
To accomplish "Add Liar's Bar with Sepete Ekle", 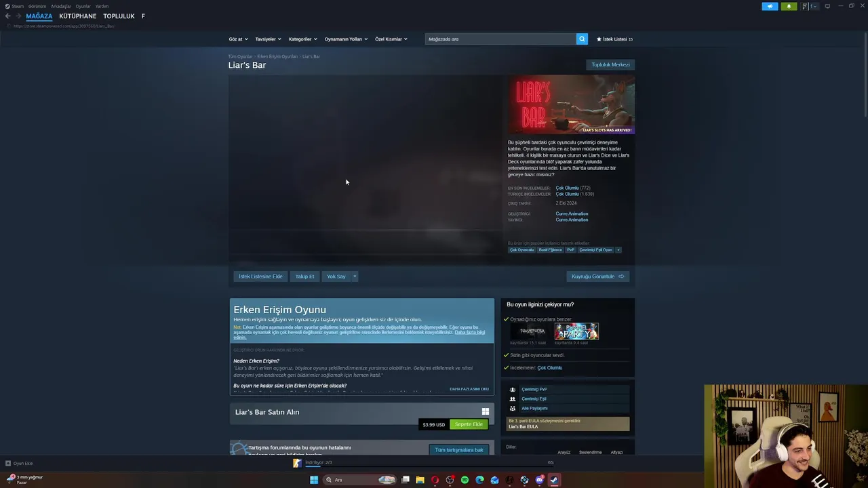I will point(469,424).
